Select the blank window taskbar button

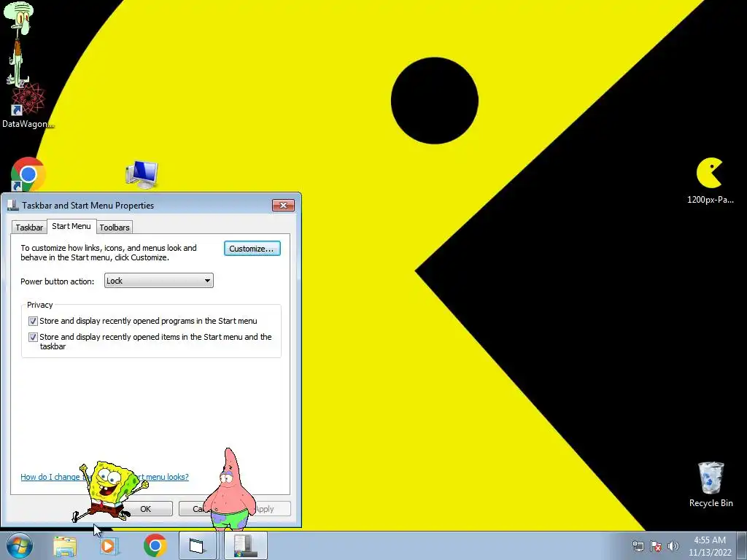[197, 545]
